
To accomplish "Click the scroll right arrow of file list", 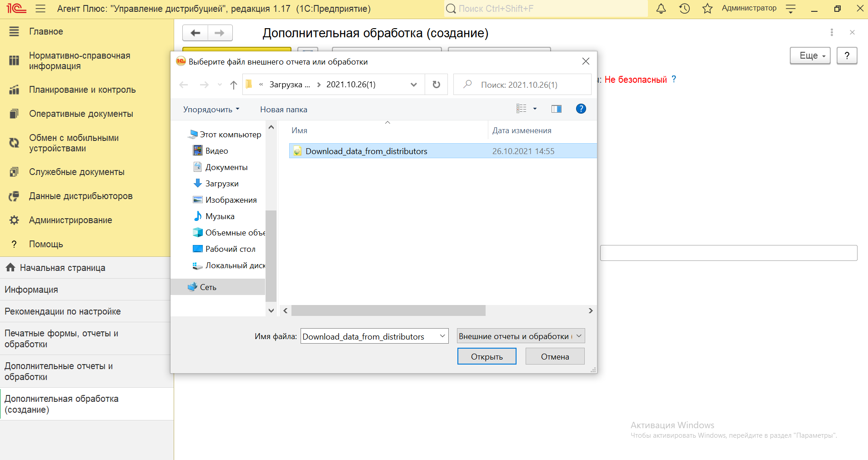I will 591,310.
